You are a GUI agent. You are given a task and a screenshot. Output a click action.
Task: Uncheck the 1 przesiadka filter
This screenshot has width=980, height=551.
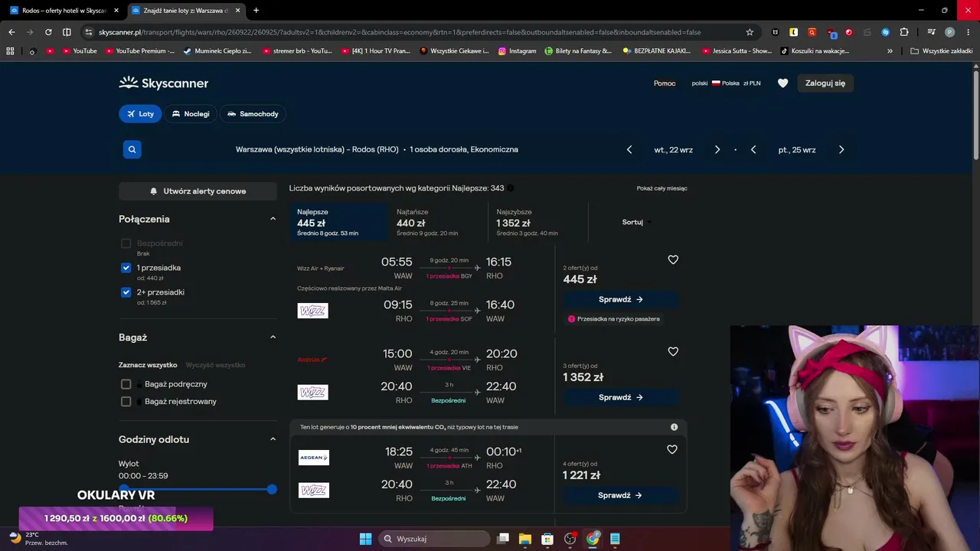(126, 268)
